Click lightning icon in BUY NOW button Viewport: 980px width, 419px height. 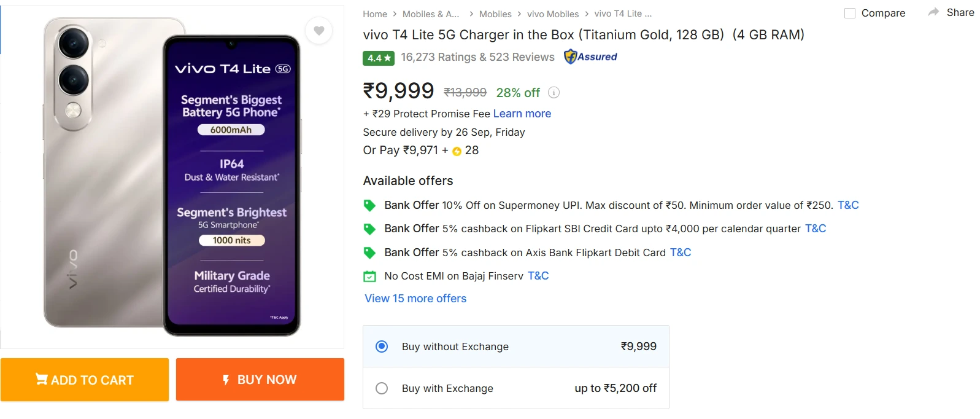coord(225,379)
